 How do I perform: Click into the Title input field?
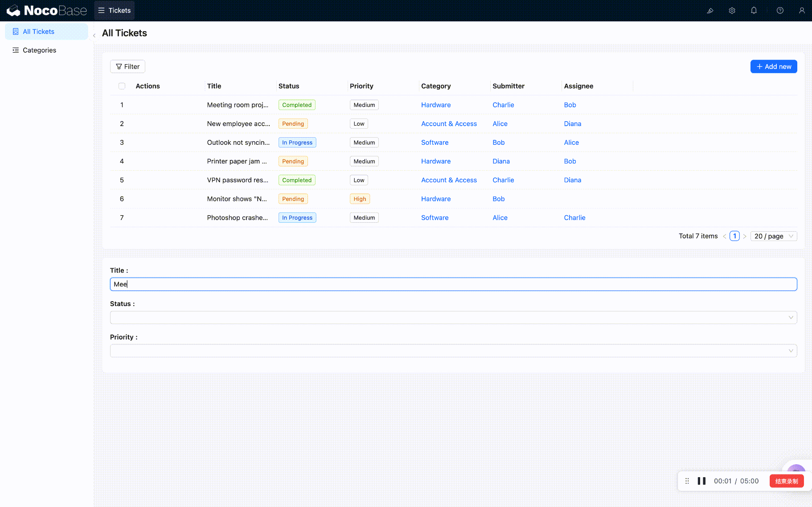click(x=453, y=284)
